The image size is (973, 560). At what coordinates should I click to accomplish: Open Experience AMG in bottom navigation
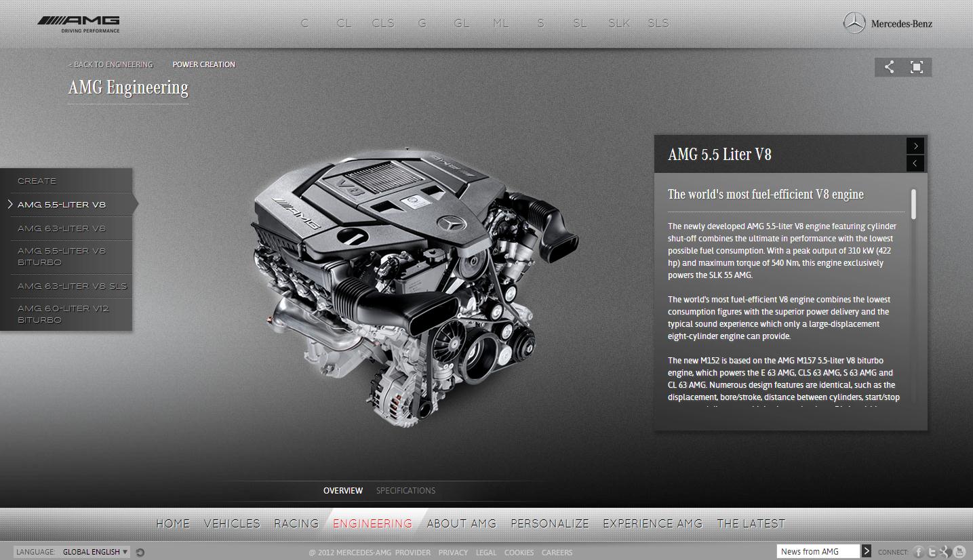(x=653, y=523)
